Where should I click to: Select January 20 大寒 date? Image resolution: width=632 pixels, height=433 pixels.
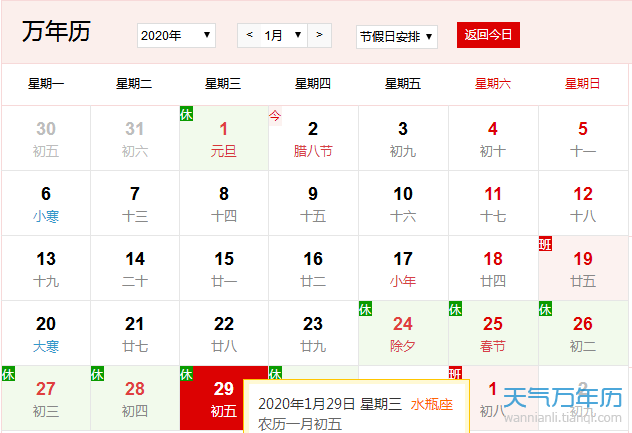click(46, 333)
